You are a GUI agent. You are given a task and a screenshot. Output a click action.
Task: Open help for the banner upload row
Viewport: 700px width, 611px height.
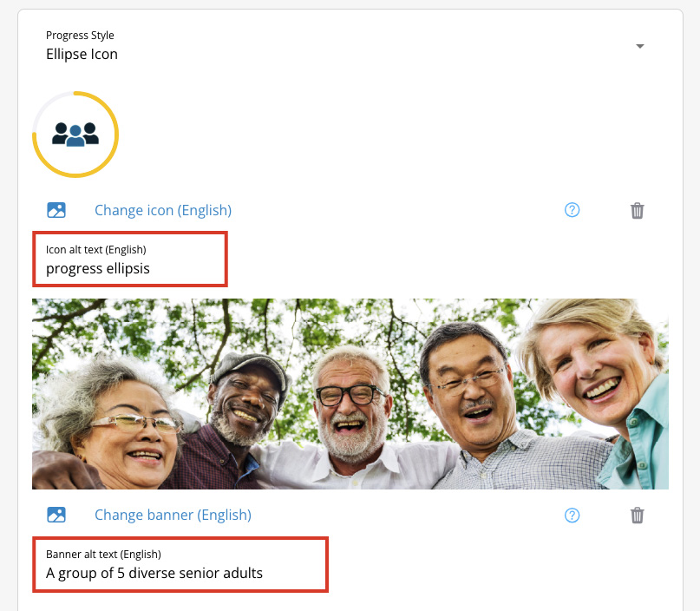coord(572,515)
